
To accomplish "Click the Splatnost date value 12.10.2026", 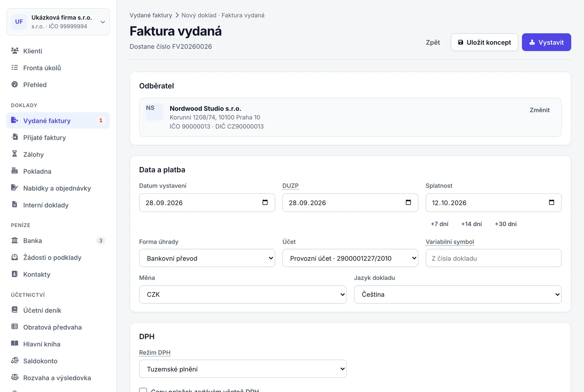I will pyautogui.click(x=449, y=203).
